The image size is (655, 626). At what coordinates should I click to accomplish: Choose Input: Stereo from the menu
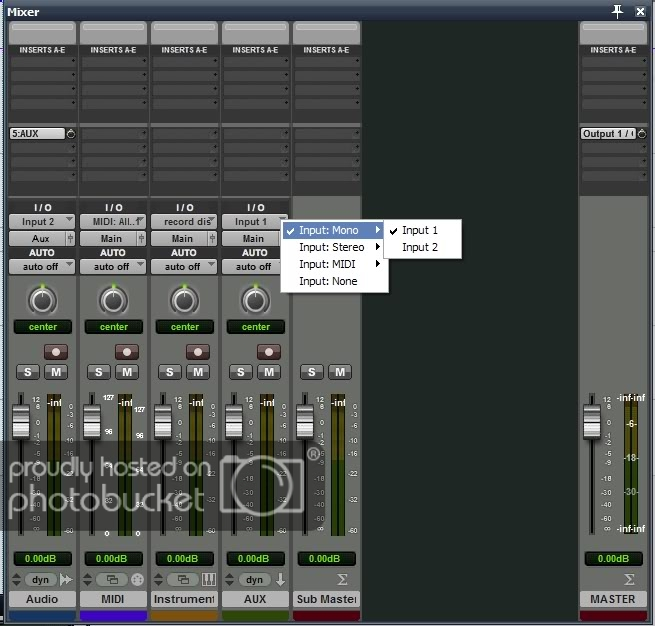point(333,247)
